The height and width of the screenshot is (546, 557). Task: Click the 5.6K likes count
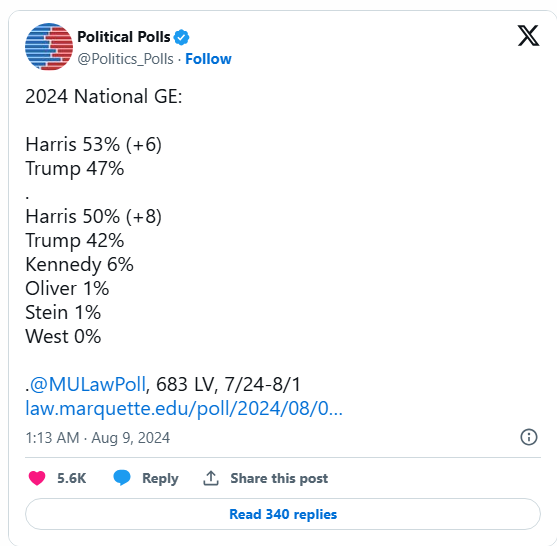click(x=71, y=478)
